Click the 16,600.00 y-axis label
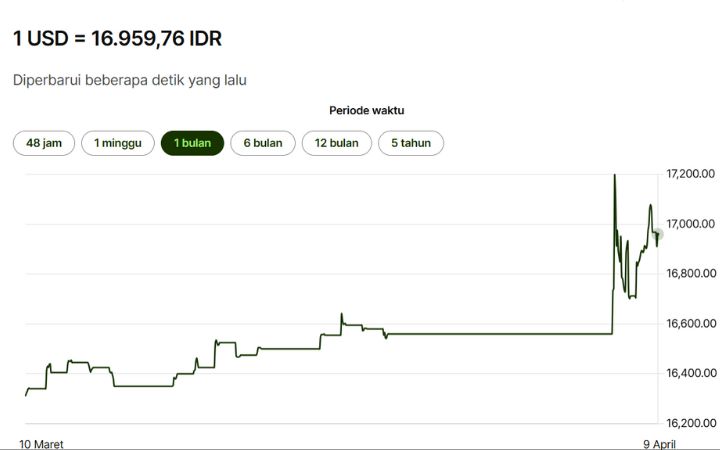Viewport: 720px width, 450px height. [691, 323]
